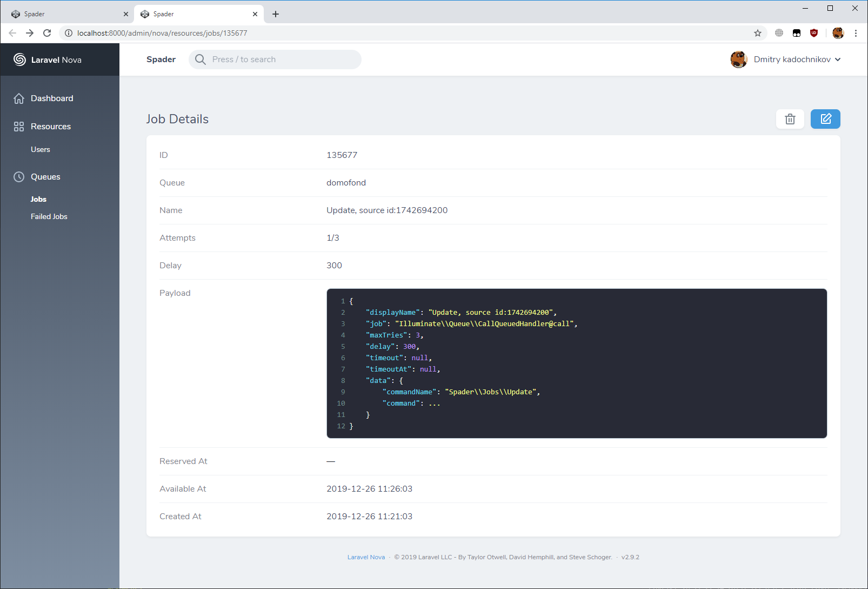The height and width of the screenshot is (589, 868).
Task: Open Dmitry kadochnikov user dropdown
Action: [797, 59]
